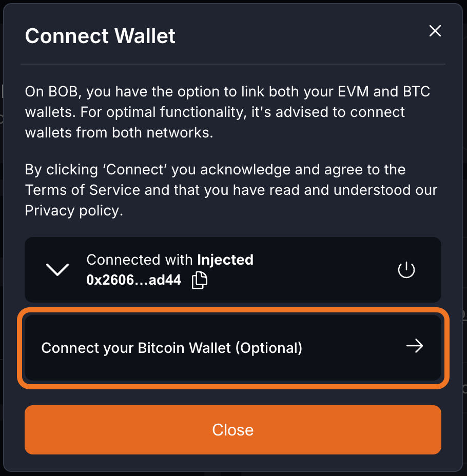
Task: Collapse the wallet details using the down arrow
Action: 57,269
